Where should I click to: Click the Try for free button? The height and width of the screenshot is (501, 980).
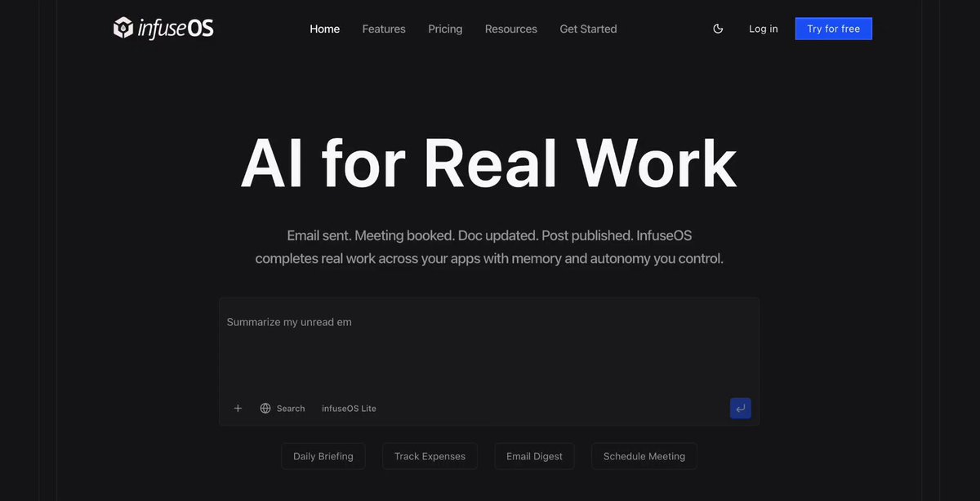(834, 29)
